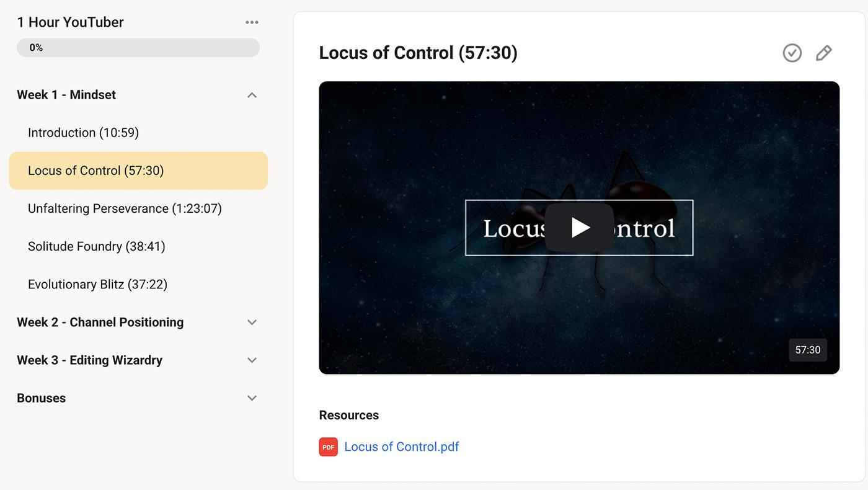This screenshot has width=868, height=490.
Task: Click the red PDF file icon
Action: pyautogui.click(x=329, y=447)
